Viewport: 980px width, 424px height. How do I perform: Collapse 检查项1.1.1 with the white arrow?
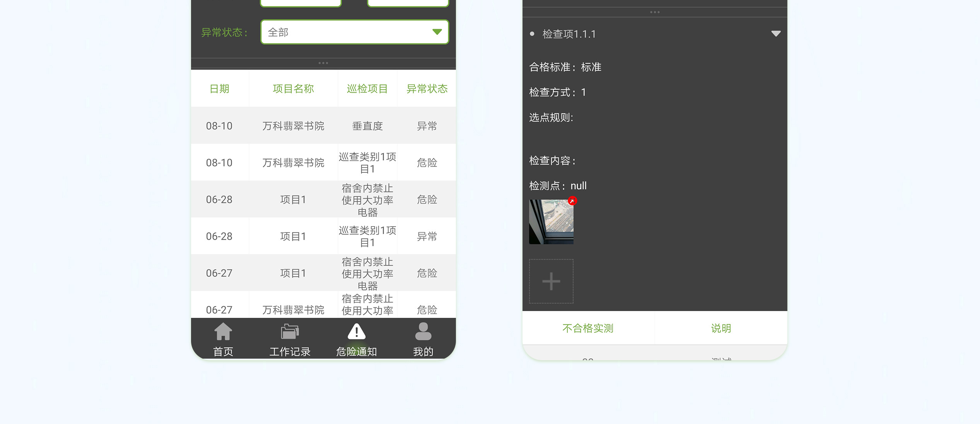pos(776,34)
